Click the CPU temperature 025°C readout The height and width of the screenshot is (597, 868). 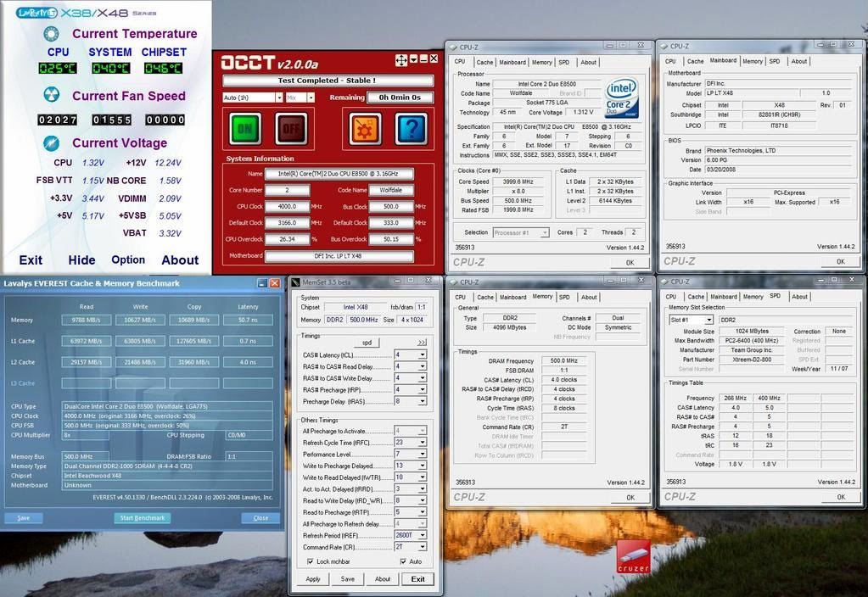pos(58,68)
